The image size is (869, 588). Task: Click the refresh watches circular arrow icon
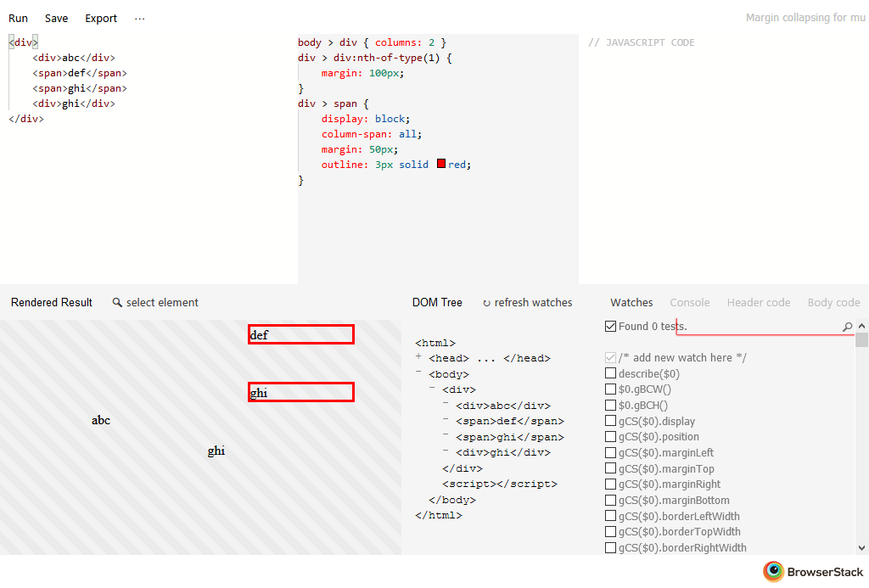(x=486, y=303)
